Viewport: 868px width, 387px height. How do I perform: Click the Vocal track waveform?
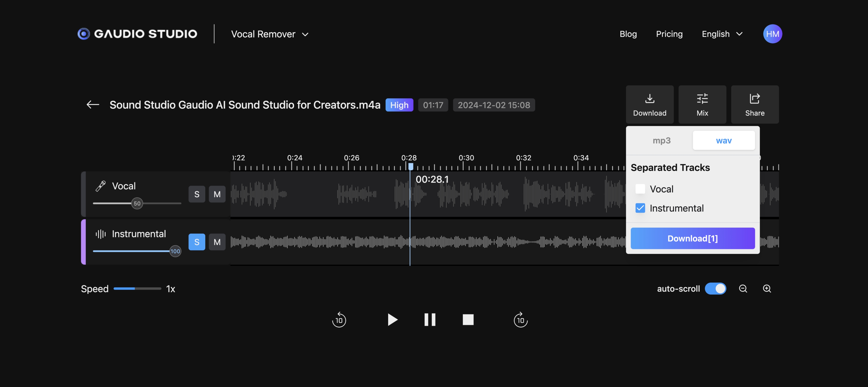click(x=428, y=194)
